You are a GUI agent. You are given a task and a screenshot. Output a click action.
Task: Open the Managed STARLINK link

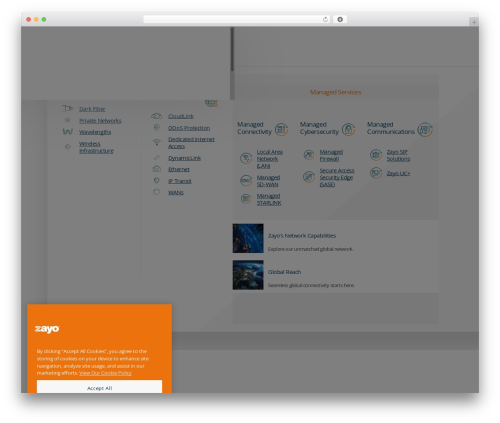269,199
